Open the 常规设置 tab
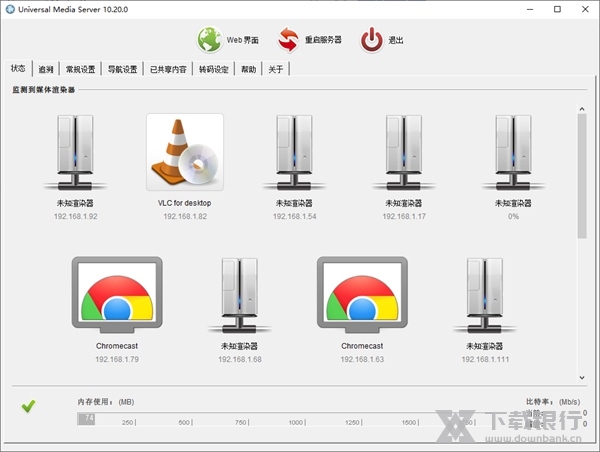600x452 pixels. (x=80, y=70)
